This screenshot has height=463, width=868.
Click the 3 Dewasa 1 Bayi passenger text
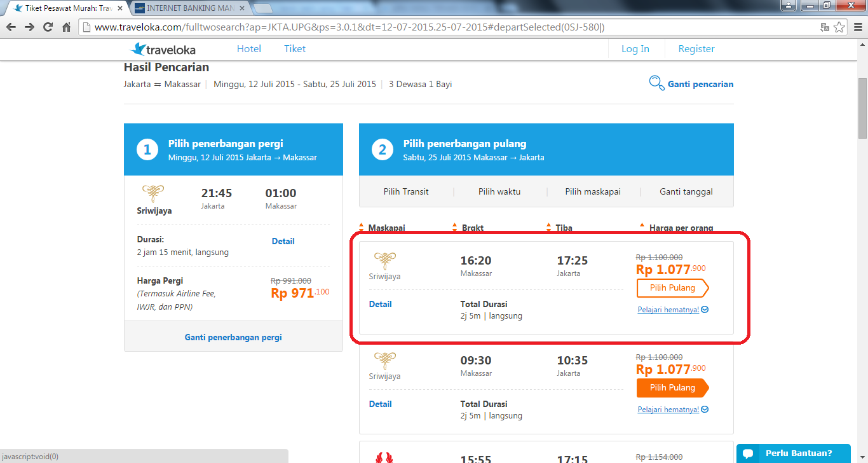pyautogui.click(x=420, y=84)
